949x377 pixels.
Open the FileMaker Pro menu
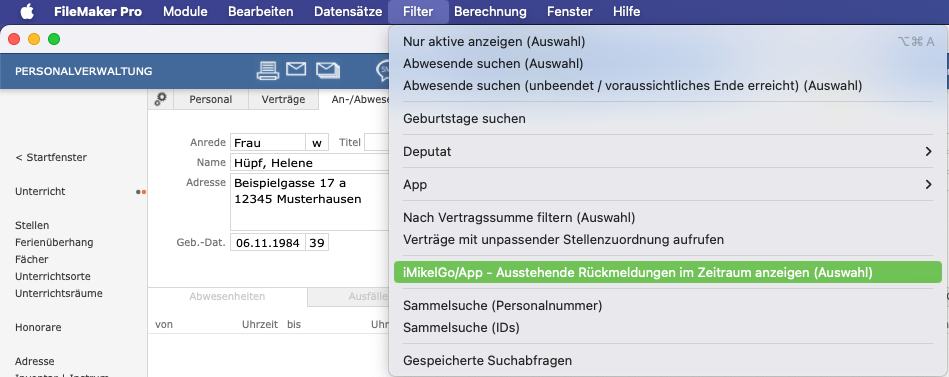tap(98, 11)
